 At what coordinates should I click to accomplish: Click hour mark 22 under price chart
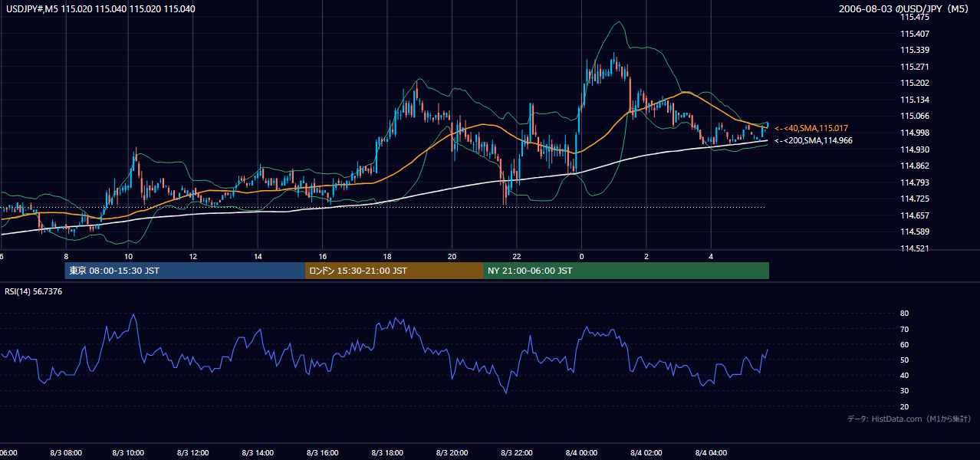point(517,257)
